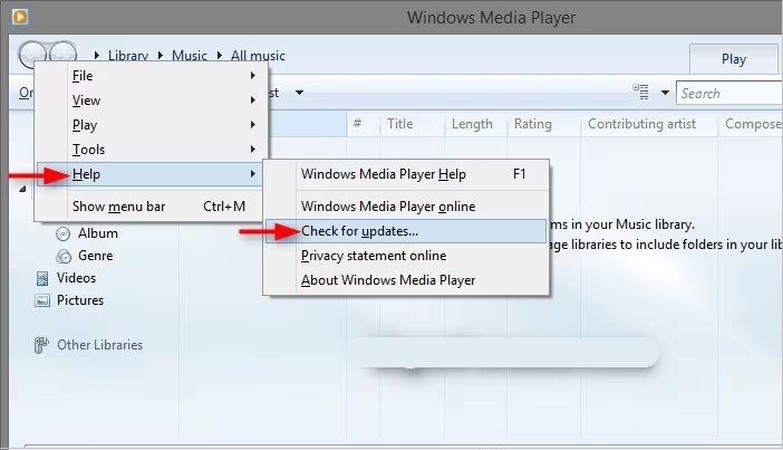Image resolution: width=783 pixels, height=450 pixels.
Task: Sort by the Composer column header
Action: pyautogui.click(x=751, y=124)
